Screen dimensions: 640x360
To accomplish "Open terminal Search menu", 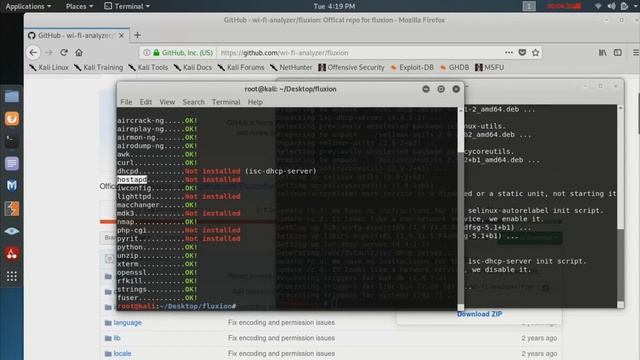I will (x=193, y=102).
